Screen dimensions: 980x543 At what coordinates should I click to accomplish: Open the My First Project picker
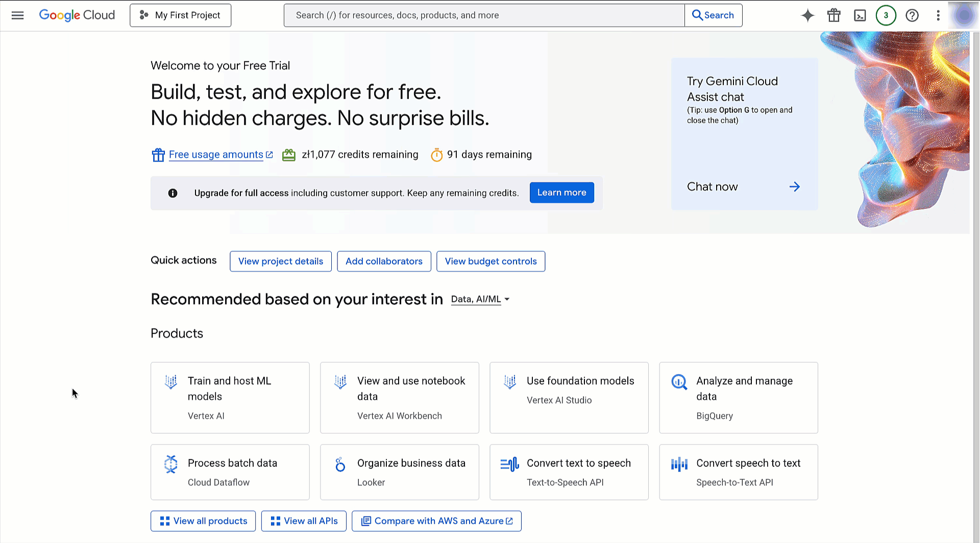click(x=180, y=15)
